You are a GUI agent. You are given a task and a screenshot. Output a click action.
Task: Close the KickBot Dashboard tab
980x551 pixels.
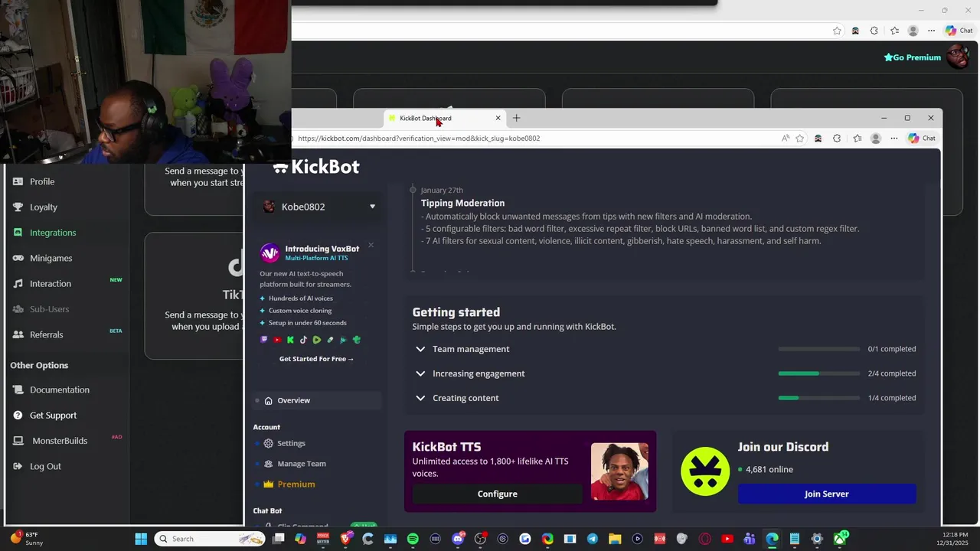(498, 118)
